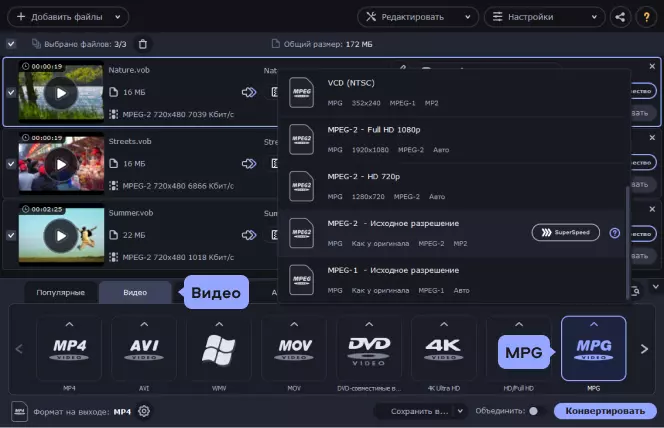Switch to the Популярные tab
The image size is (664, 428).
(x=61, y=293)
